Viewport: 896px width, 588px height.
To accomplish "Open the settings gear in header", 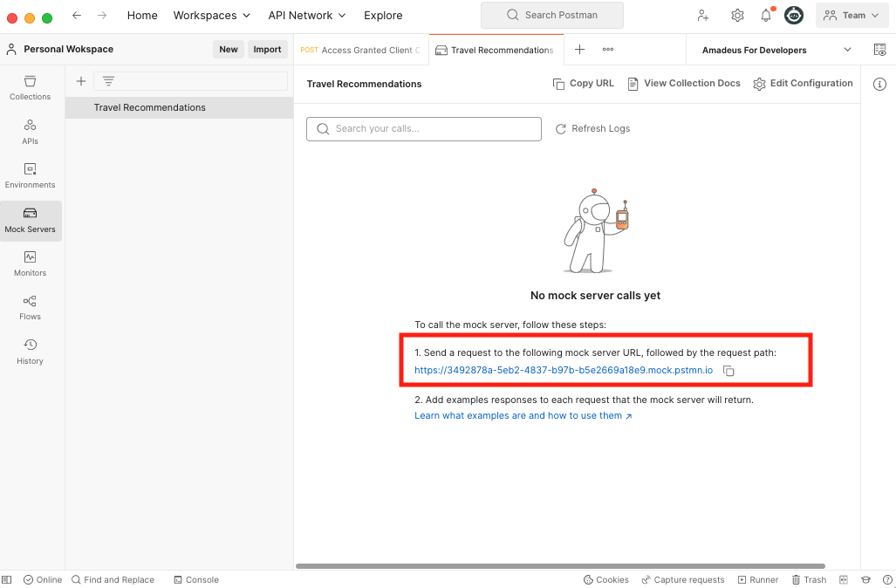I will pos(737,16).
